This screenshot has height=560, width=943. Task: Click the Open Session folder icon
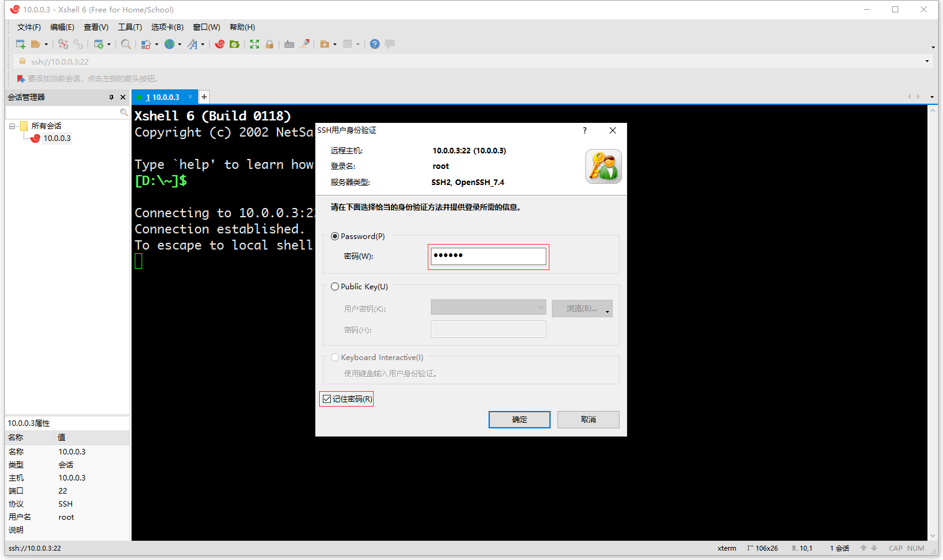pyautogui.click(x=36, y=44)
